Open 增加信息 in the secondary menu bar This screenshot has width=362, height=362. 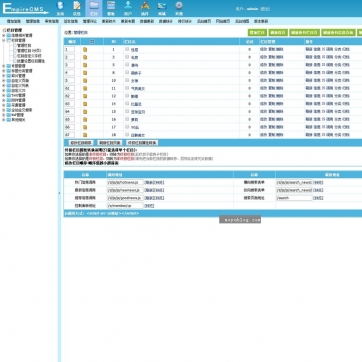[x=14, y=21]
